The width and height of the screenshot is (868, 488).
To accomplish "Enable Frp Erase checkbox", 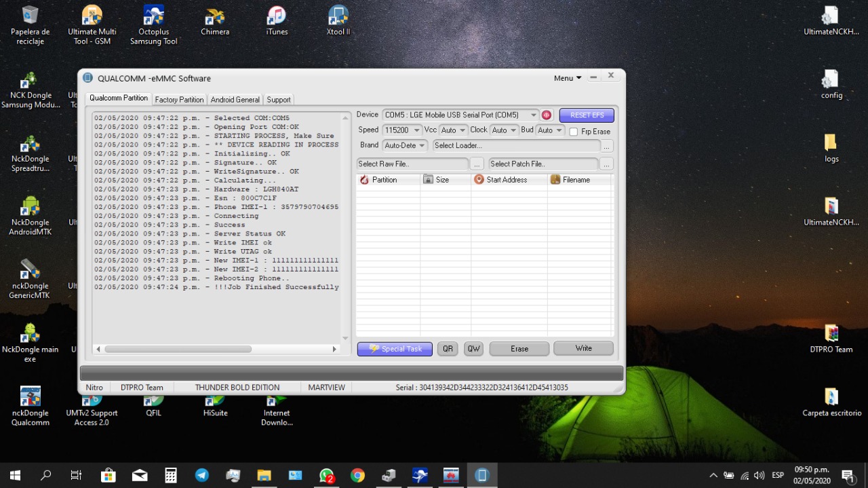I will click(x=574, y=132).
